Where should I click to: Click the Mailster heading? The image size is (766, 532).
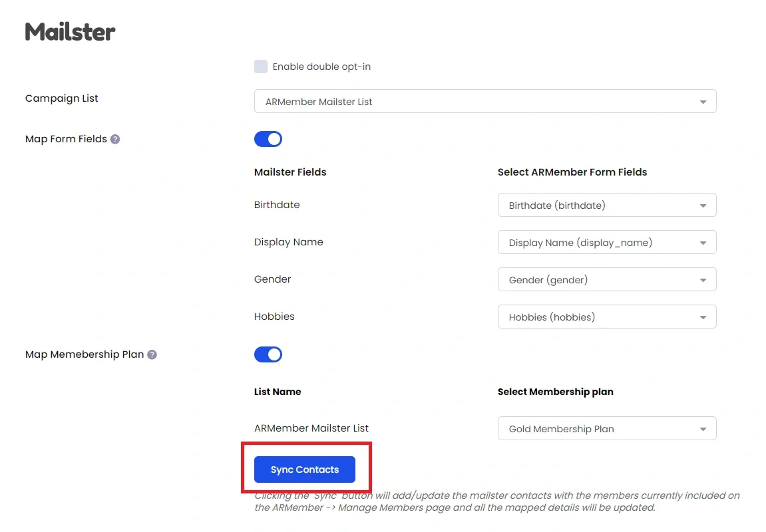pyautogui.click(x=71, y=32)
